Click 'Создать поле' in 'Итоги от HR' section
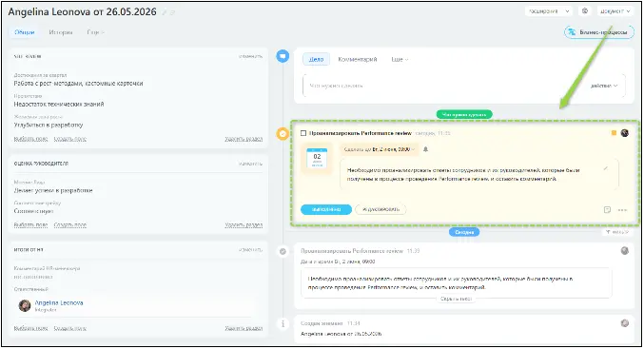This screenshot has width=644, height=349. [70, 328]
